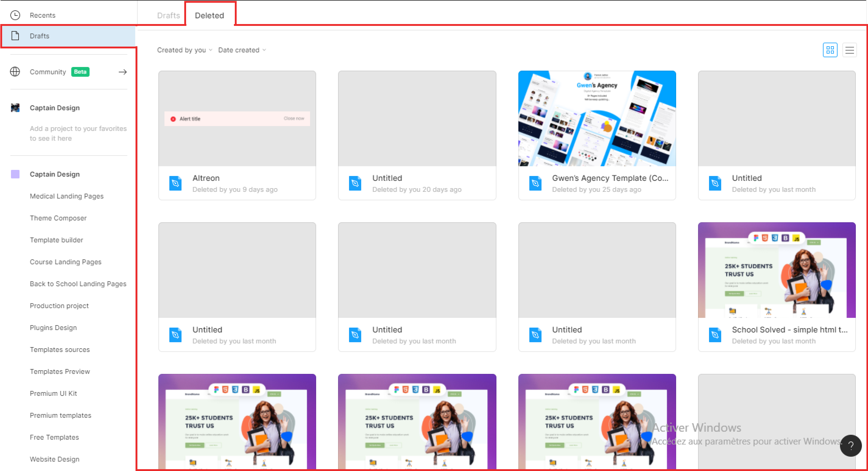Select the Deleted tab
This screenshot has height=471, width=868.
(x=209, y=16)
